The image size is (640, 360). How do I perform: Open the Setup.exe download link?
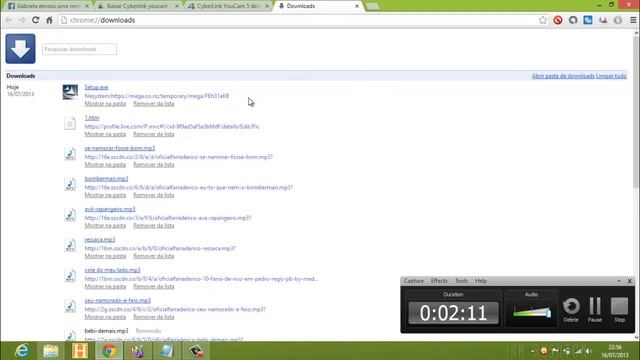point(96,87)
